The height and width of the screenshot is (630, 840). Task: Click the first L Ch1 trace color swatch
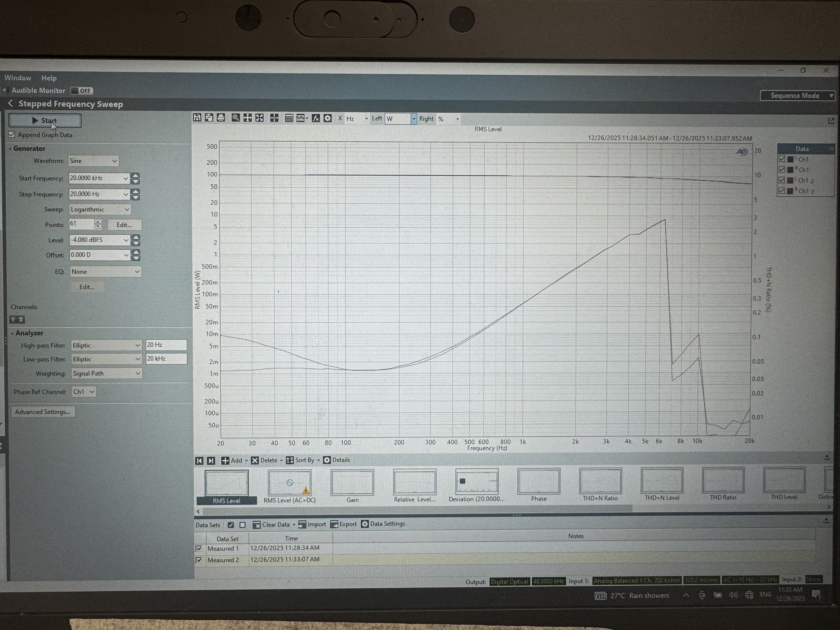coord(791,159)
